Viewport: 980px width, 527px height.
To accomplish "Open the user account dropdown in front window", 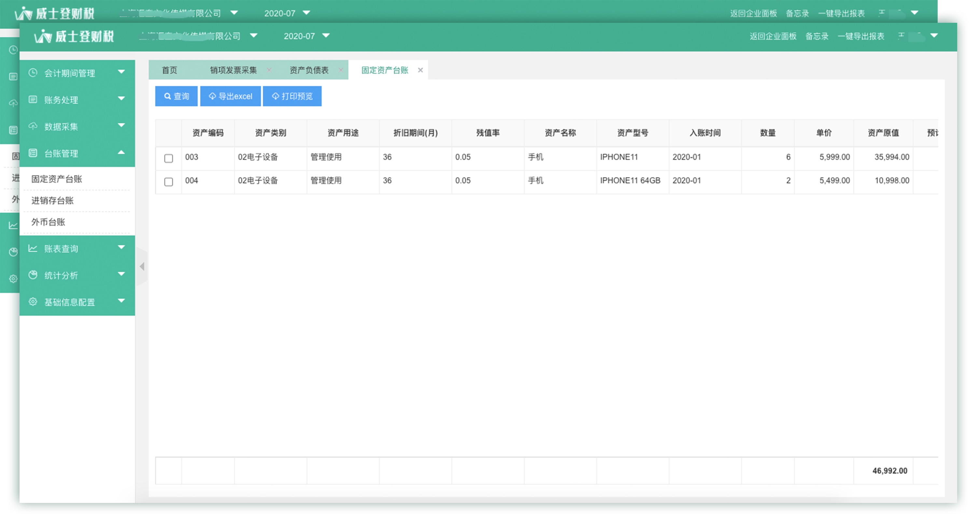I will (x=934, y=35).
